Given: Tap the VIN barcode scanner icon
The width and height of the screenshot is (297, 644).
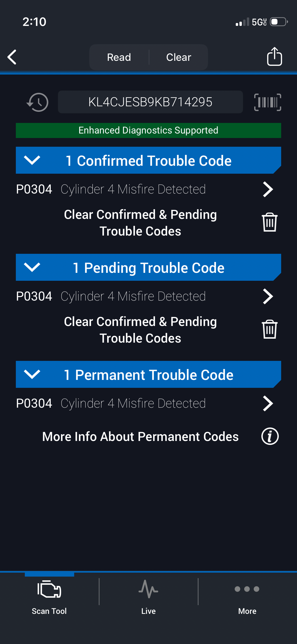Looking at the screenshot, I should coord(267,102).
